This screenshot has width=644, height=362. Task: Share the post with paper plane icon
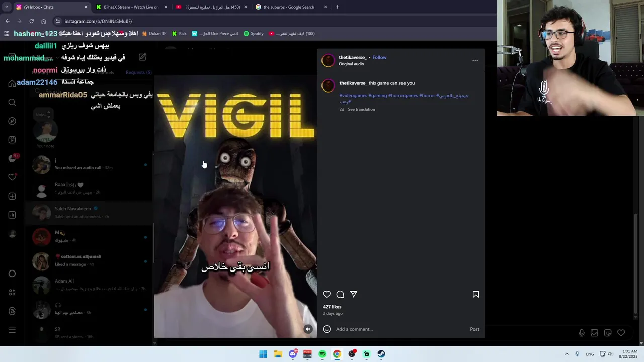354,295
